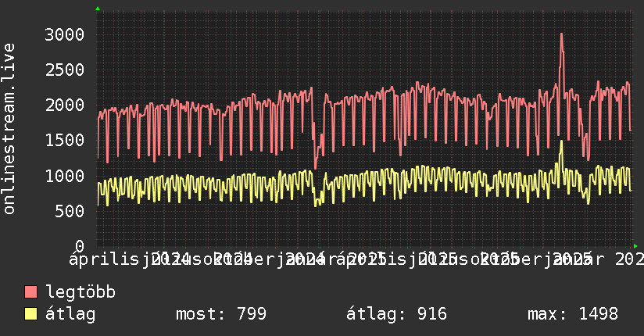Screen dimensions: 644x336
Task: Click the green arrow at x-axis end
Action: tap(635, 246)
